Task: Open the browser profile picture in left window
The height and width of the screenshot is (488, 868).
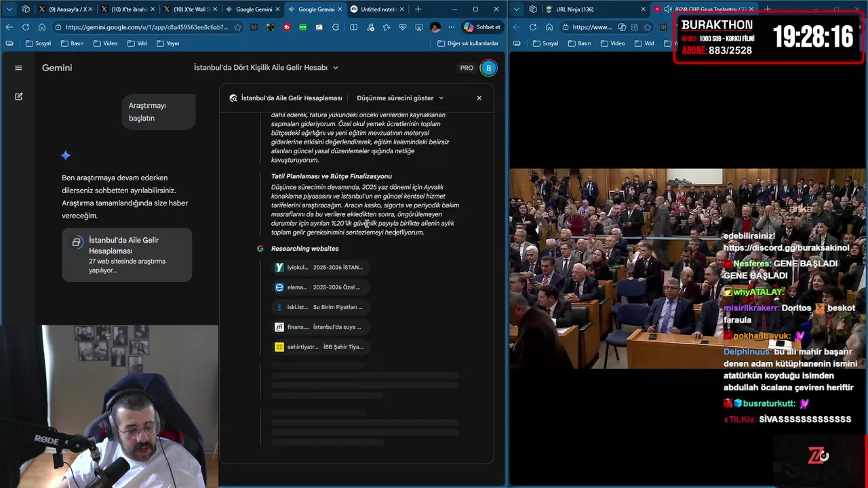Action: tap(435, 27)
